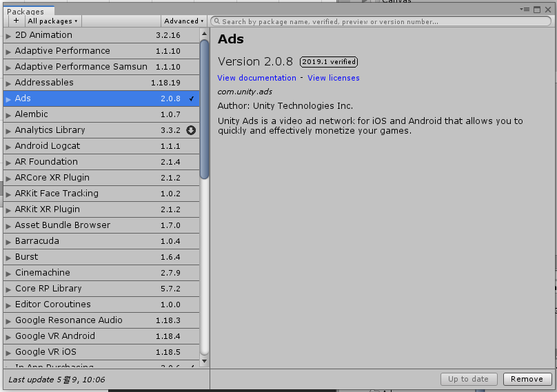
Task: Click the package list scrollbar thumb
Action: [204, 109]
